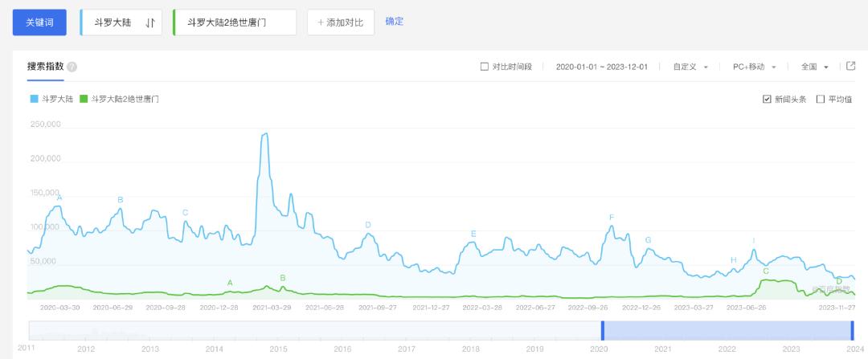Open the PC+移动 device dropdown
Screen dimensions: 868x359
[x=754, y=67]
